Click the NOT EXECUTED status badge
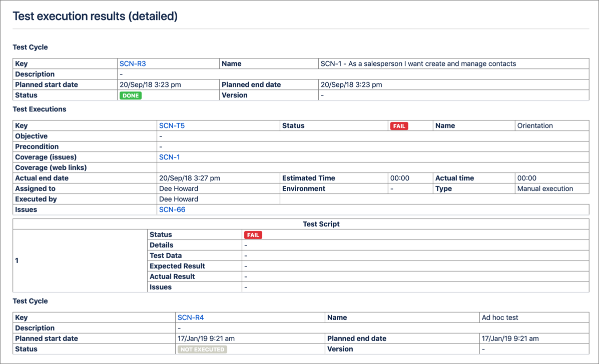 (x=202, y=349)
